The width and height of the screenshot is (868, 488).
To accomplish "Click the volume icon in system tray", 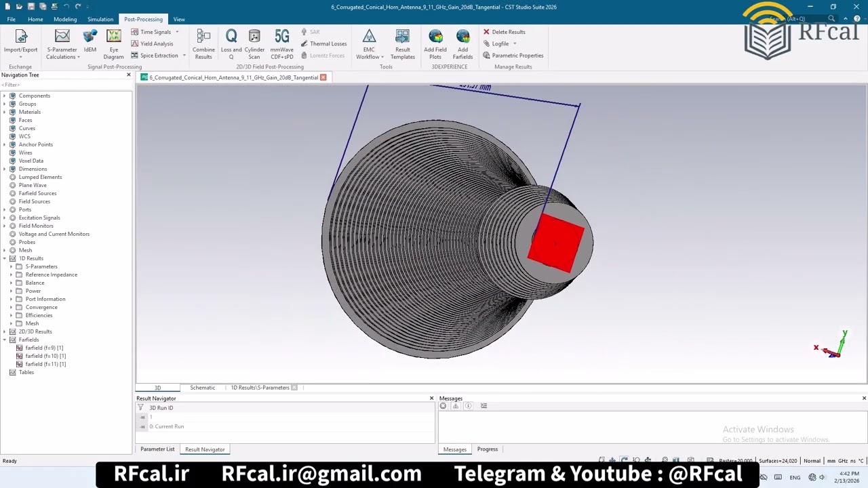I will pyautogui.click(x=822, y=477).
